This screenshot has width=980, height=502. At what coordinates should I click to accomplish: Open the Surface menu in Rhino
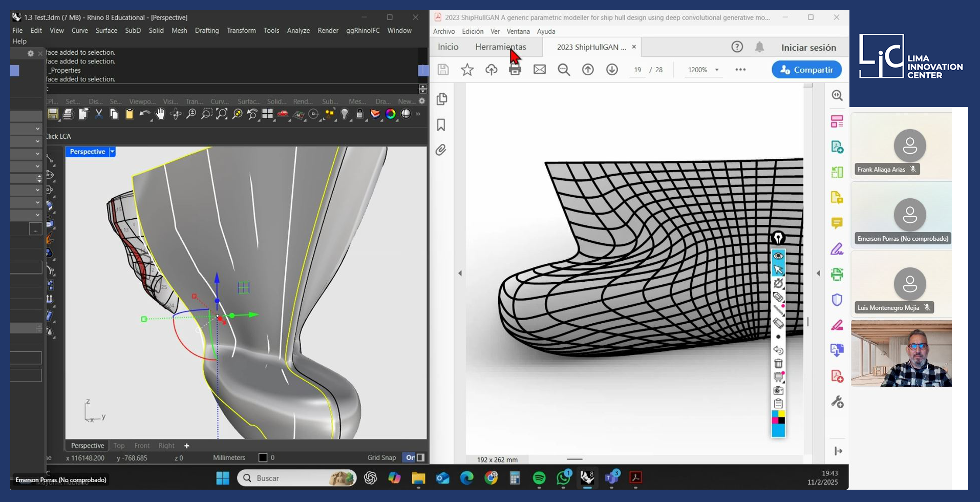tap(106, 30)
